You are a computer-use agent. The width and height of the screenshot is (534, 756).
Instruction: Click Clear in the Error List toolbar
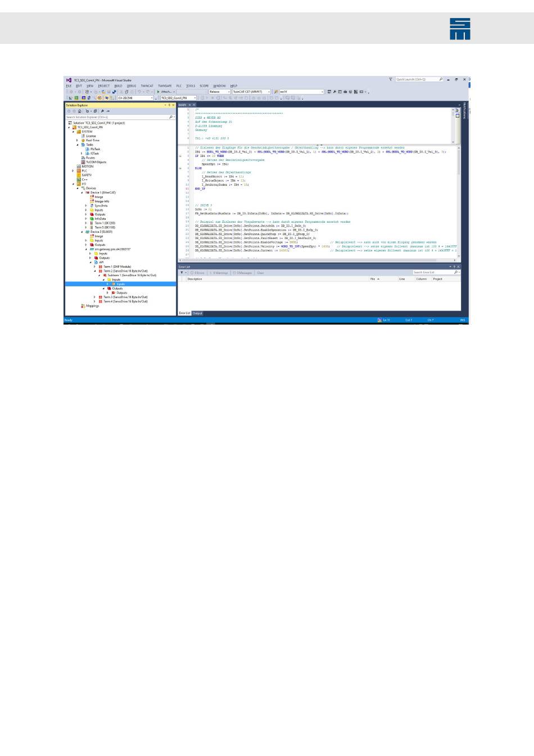tap(260, 273)
